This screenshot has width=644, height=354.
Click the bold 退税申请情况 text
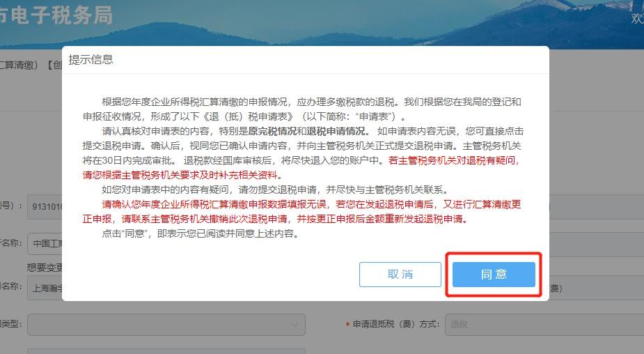336,131
